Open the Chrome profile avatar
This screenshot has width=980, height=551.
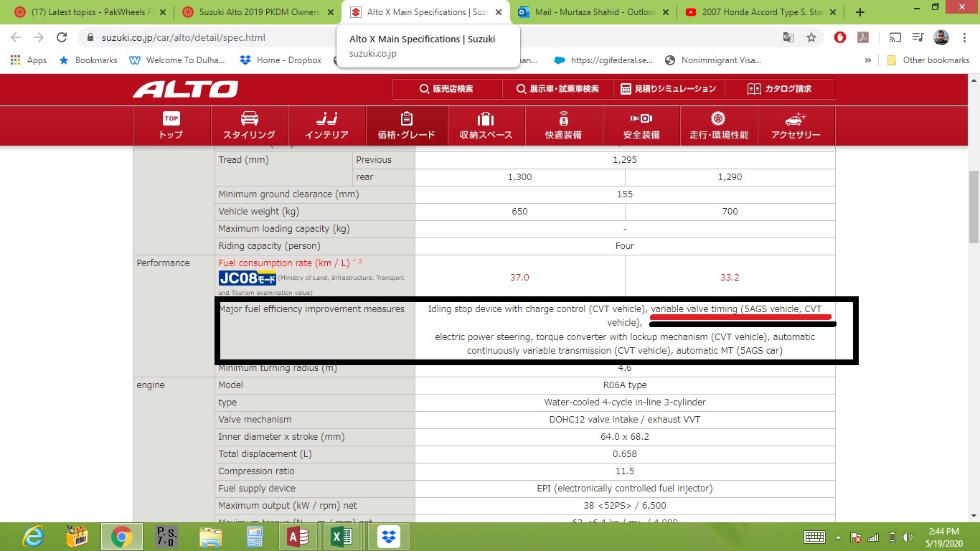coord(942,37)
